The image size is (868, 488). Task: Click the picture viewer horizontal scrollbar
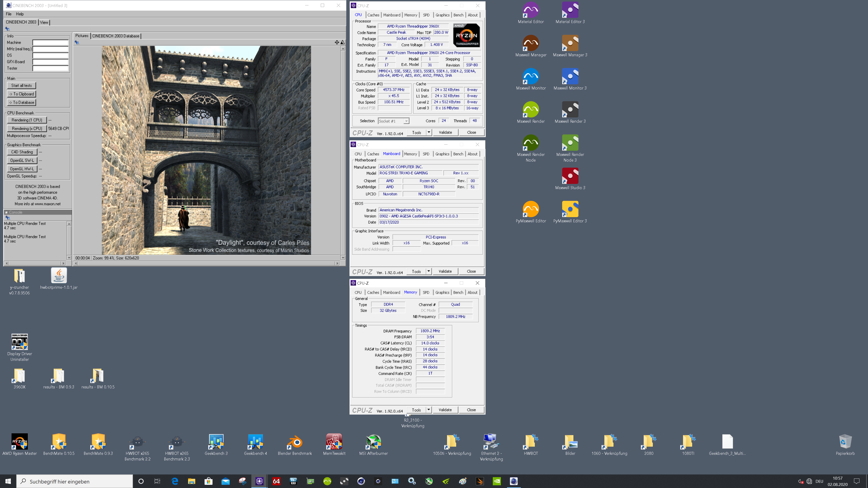pyautogui.click(x=206, y=263)
